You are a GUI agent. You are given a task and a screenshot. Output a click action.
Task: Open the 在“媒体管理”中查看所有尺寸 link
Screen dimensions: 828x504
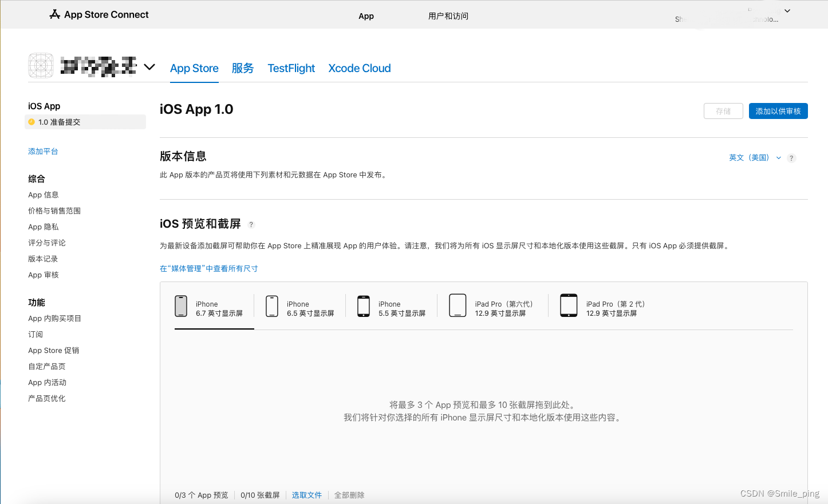[209, 269]
